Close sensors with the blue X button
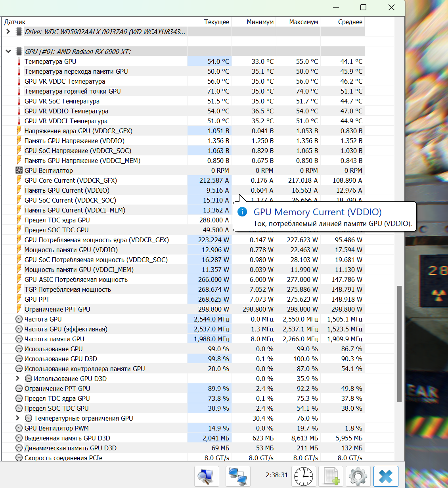Image resolution: width=448 pixels, height=488 pixels. tap(386, 476)
